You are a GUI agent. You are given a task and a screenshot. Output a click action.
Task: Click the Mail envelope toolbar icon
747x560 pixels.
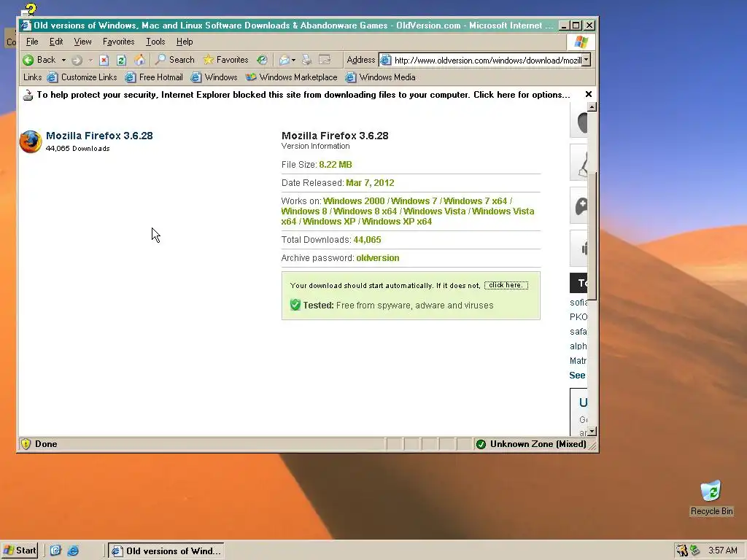[285, 60]
